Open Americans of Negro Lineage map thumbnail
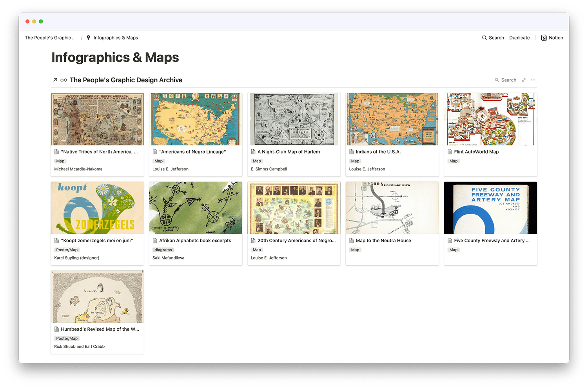Screen dimensions: 588x388 point(196,119)
